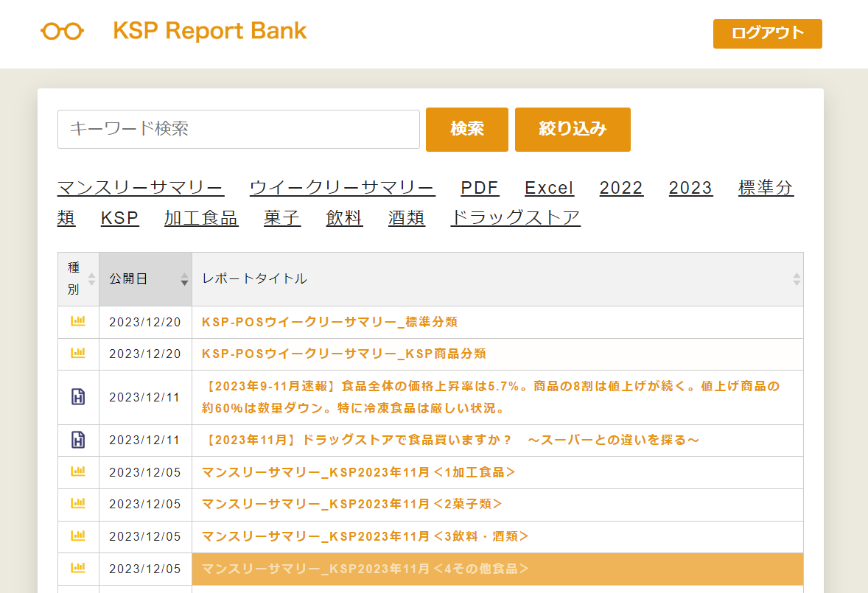The width and height of the screenshot is (868, 593).
Task: Filter by ドラッグストア tag
Action: (515, 218)
